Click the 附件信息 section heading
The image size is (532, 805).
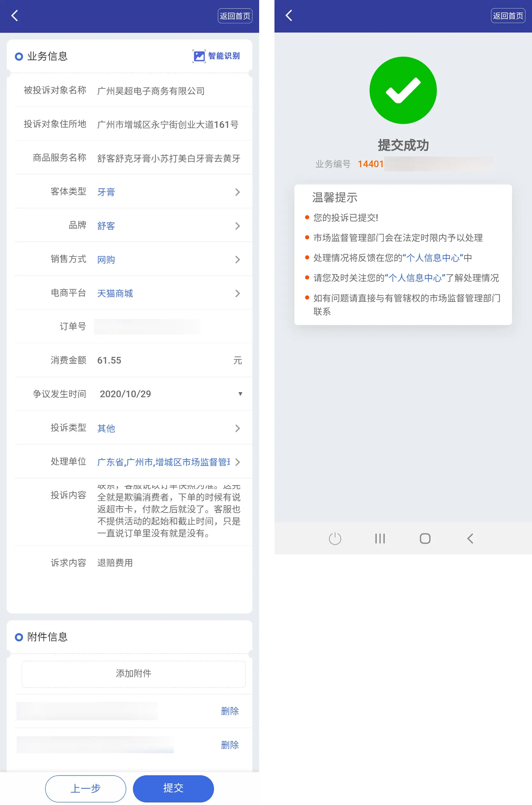coord(47,637)
